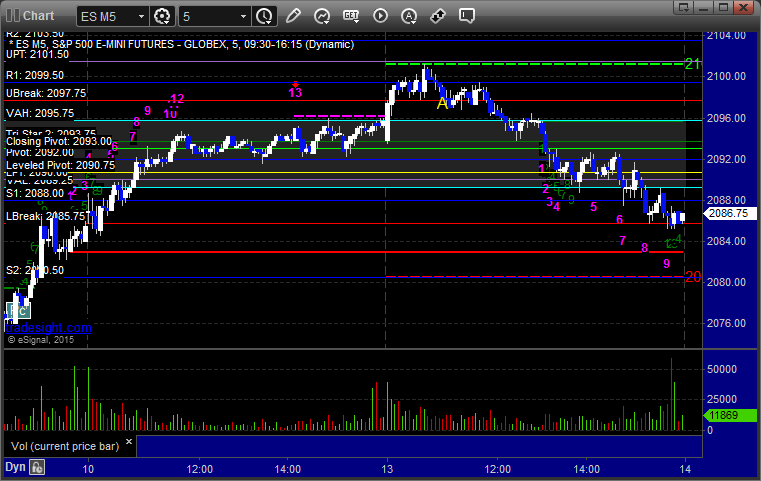
Task: Click the Dyn time scale label
Action: [15, 467]
